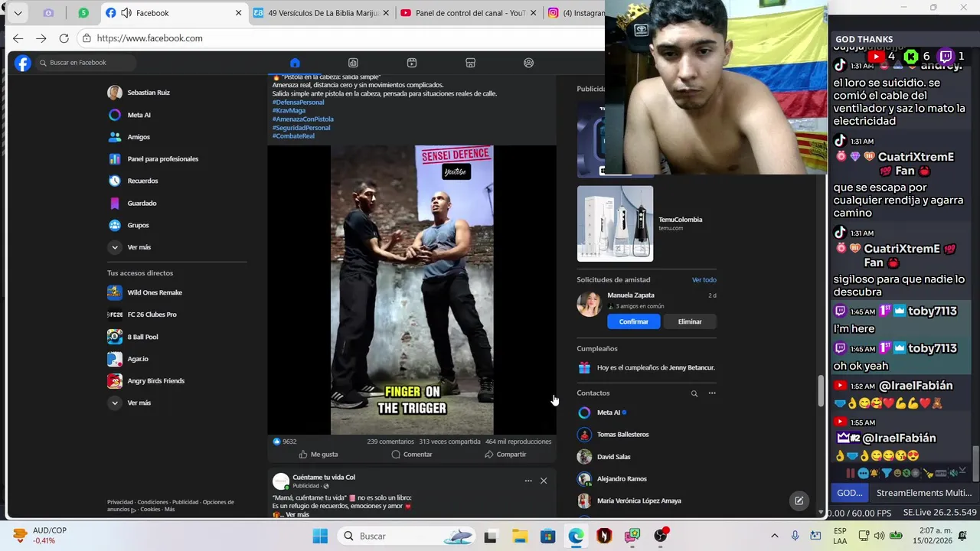Select the StreamElements Multi dock tab

pyautogui.click(x=924, y=493)
